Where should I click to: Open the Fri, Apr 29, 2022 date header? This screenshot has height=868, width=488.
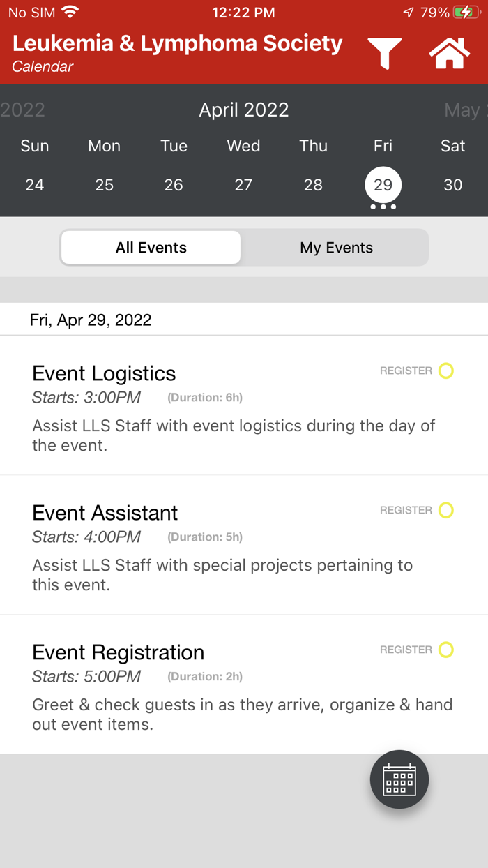(x=91, y=320)
